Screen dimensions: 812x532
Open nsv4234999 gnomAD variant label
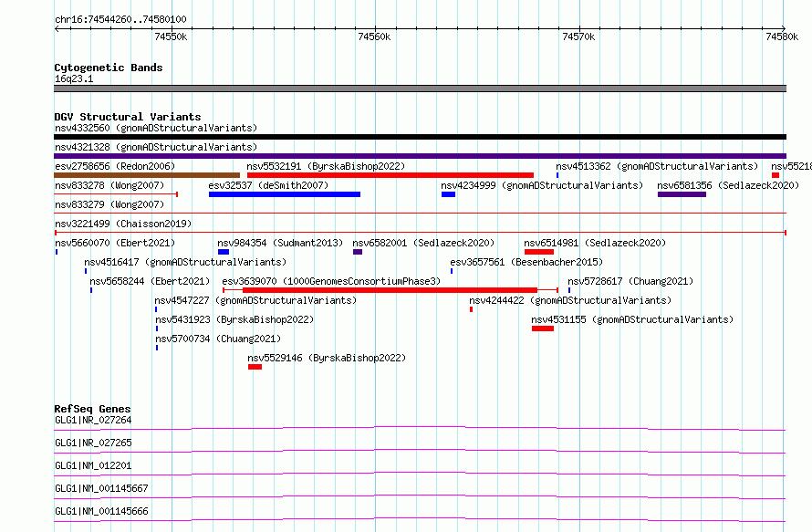tap(542, 185)
